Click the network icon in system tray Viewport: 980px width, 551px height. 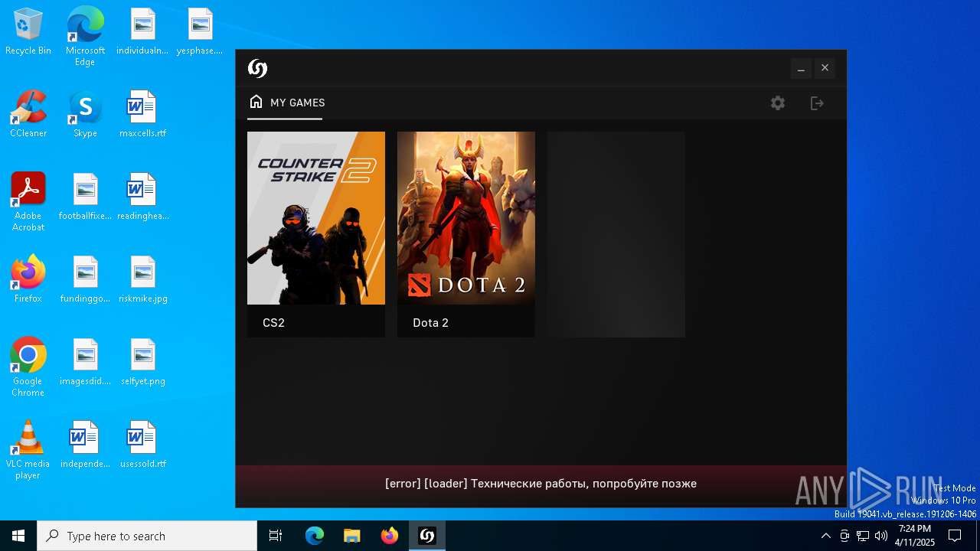863,536
